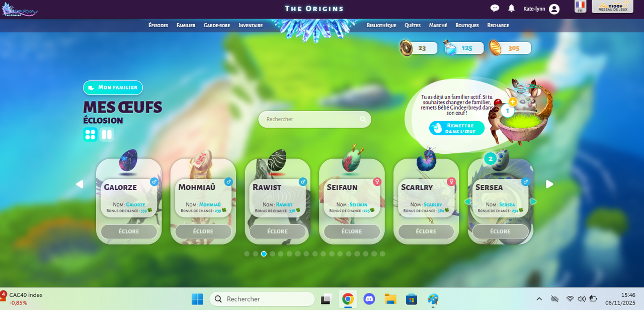Click the Rechercher egg search field
Screen dimensions: 644x310
[314, 119]
